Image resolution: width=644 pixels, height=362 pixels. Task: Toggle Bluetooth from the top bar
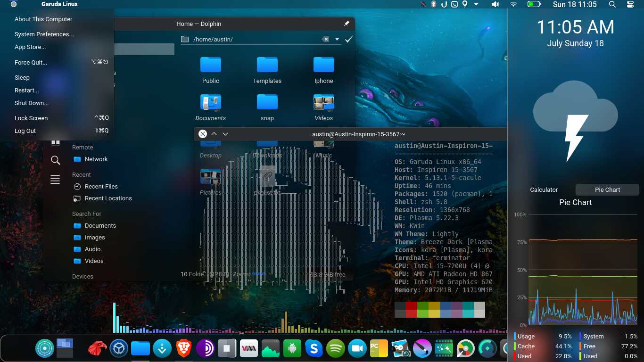pos(434,4)
